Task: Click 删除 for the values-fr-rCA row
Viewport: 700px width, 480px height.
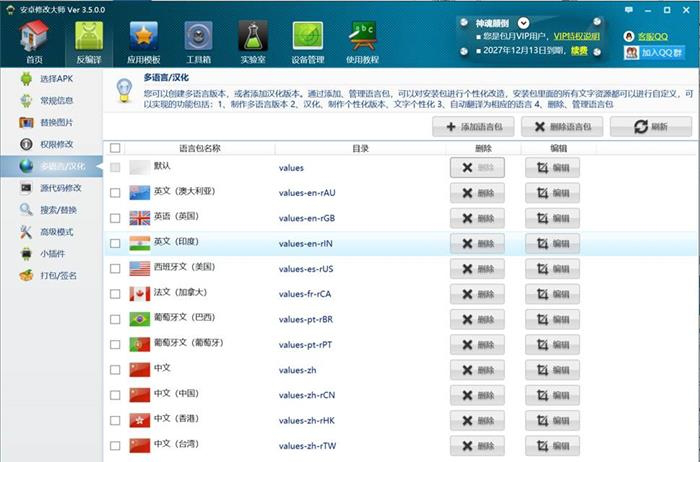Action: click(x=477, y=294)
